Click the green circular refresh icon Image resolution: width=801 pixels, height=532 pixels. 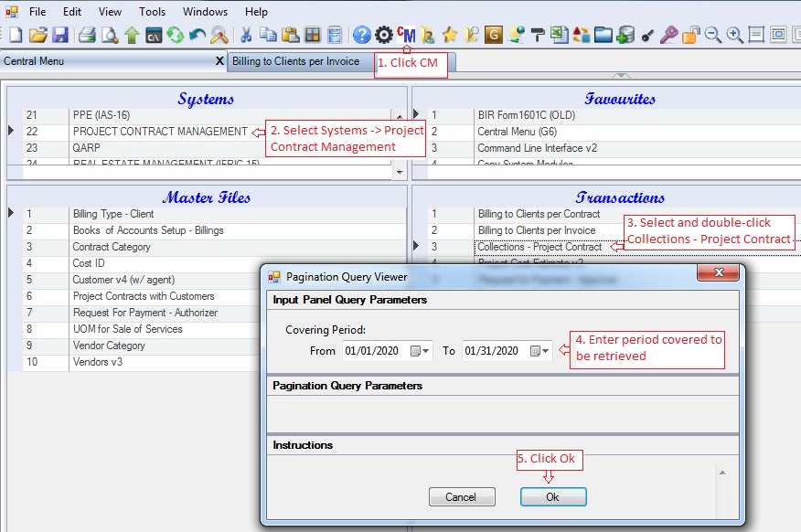[175, 35]
